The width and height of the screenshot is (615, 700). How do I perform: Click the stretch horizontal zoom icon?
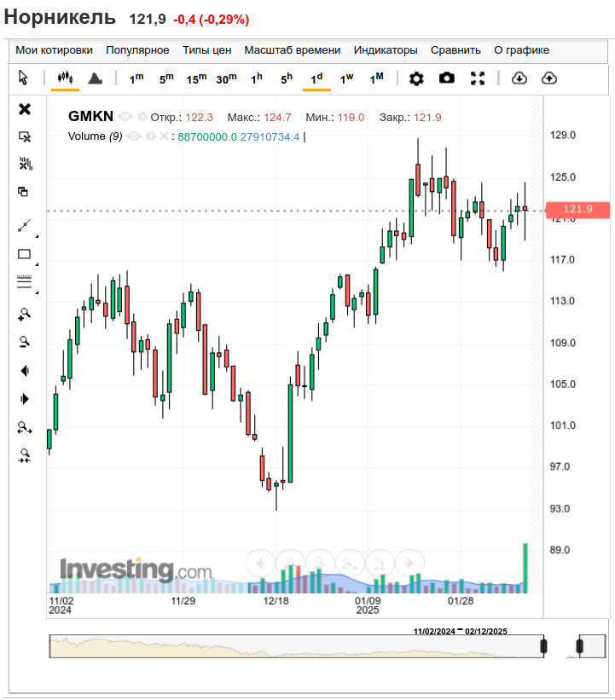[25, 428]
